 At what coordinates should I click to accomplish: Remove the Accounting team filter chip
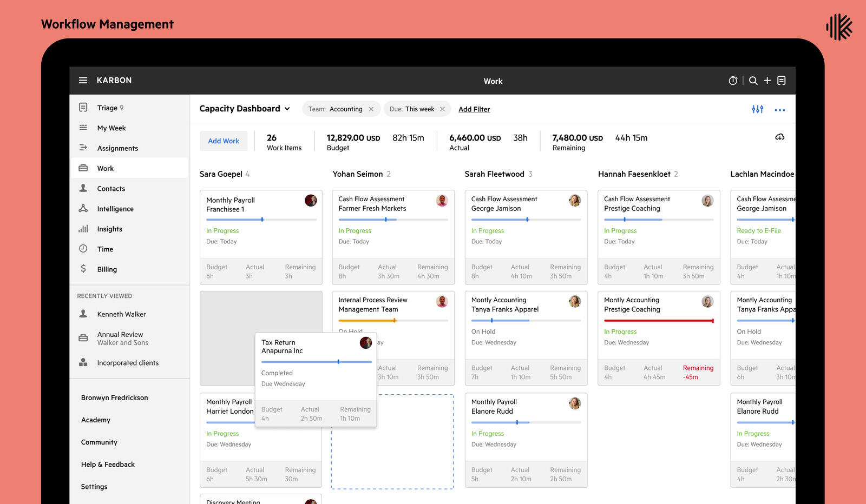371,109
